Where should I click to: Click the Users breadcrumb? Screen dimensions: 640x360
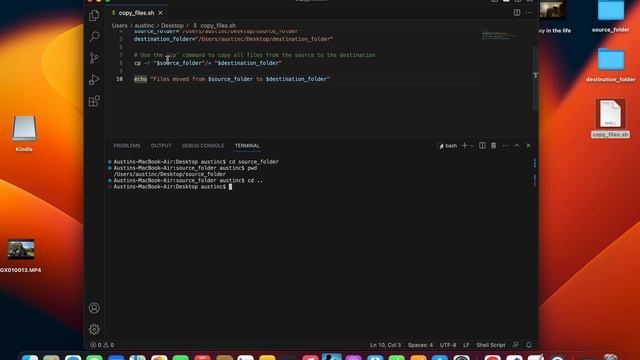(x=120, y=25)
